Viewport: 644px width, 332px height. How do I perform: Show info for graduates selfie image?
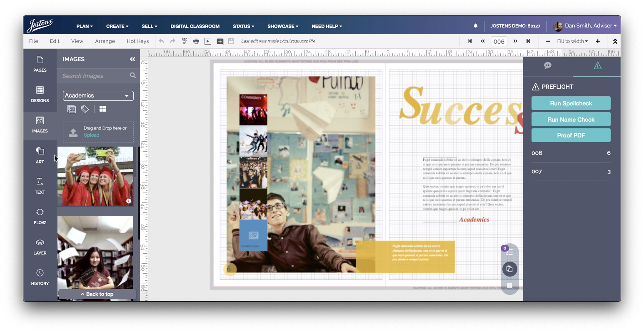129,201
